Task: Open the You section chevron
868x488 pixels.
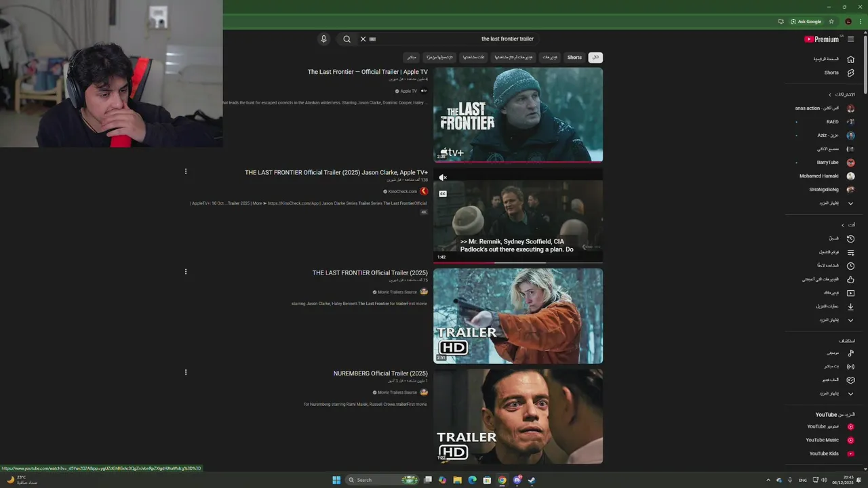Action: point(843,225)
